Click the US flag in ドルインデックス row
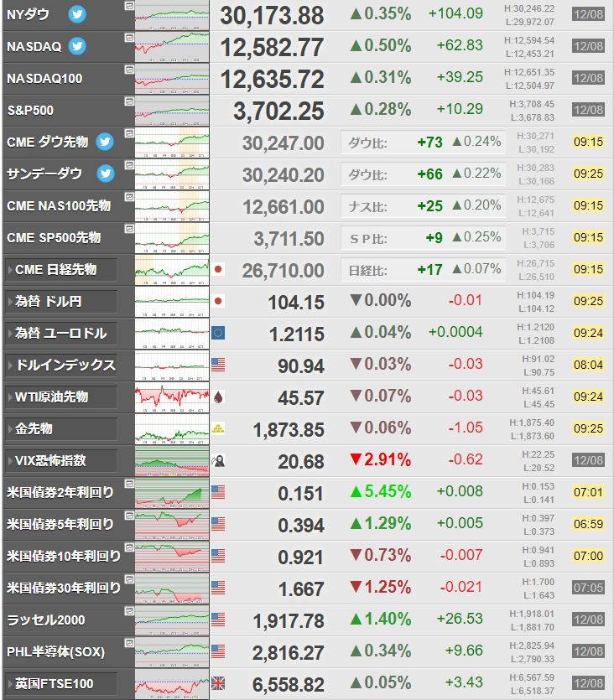 pyautogui.click(x=218, y=365)
